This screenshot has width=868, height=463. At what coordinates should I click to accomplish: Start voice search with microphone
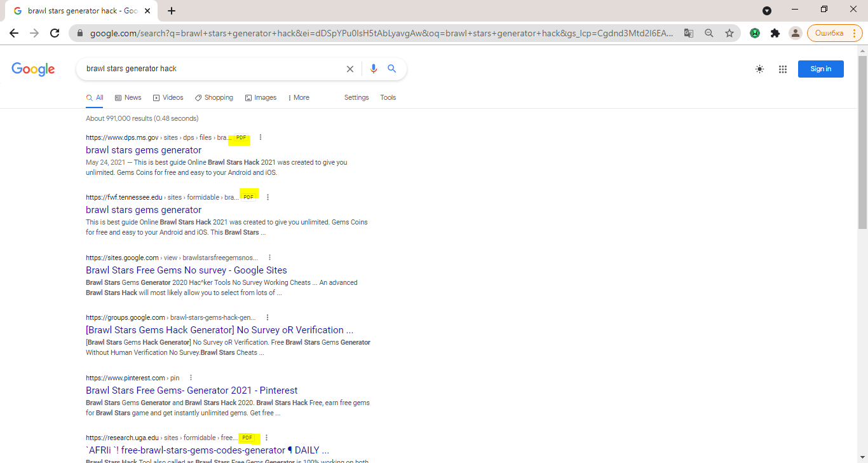click(374, 69)
